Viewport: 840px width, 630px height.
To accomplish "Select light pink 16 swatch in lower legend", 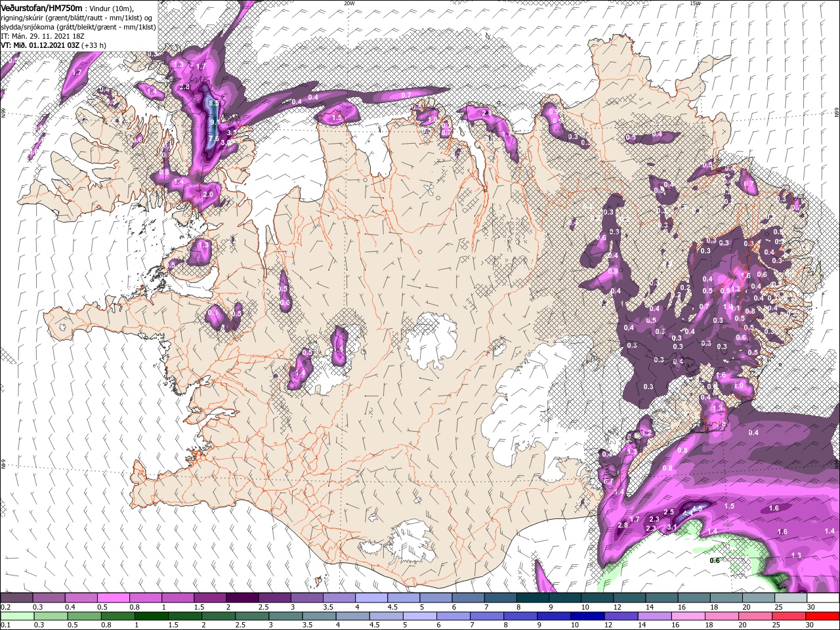I will (x=688, y=616).
